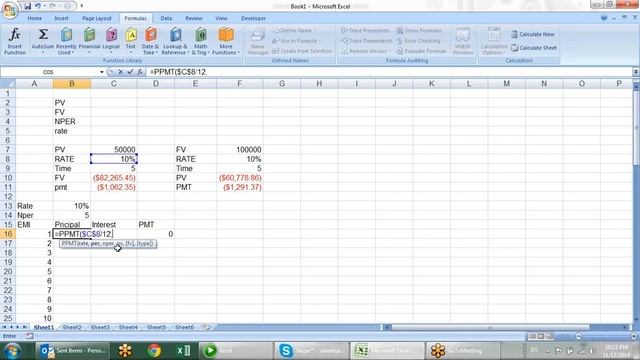This screenshot has width=640, height=360.
Task: Switch to the Developer ribbon tab
Action: point(253,18)
